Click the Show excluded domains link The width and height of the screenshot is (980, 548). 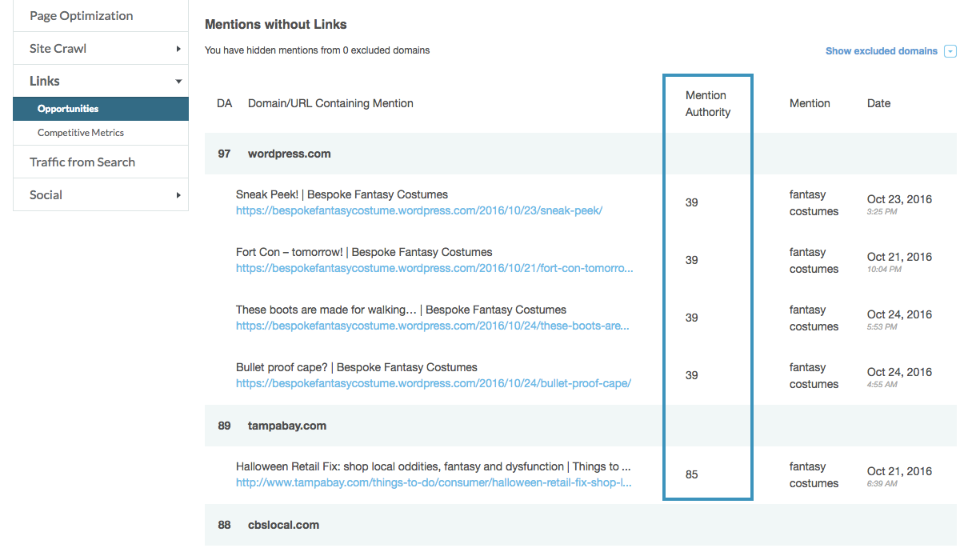(881, 51)
